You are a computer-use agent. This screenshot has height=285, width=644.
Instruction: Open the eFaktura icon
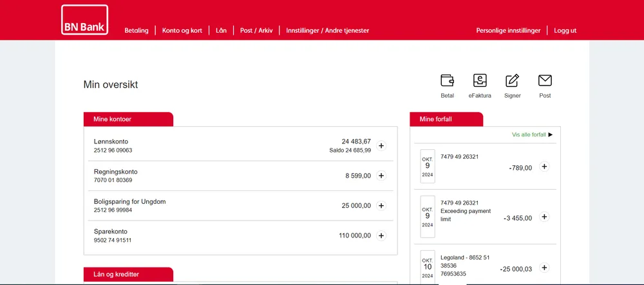(x=480, y=80)
